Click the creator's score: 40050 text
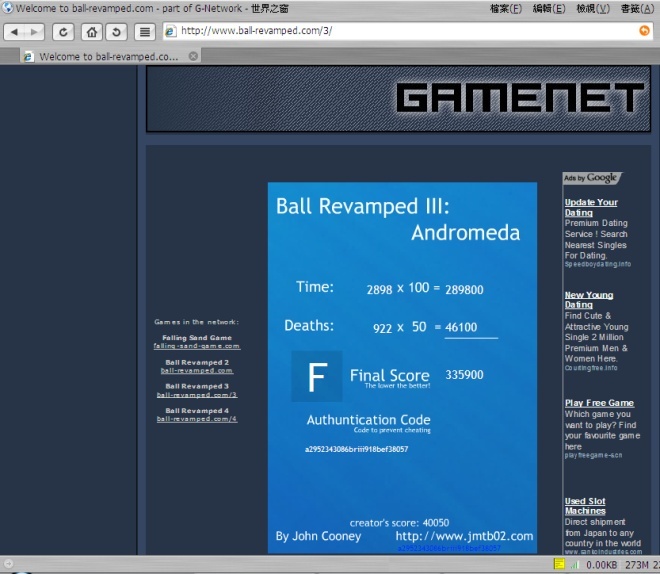 coord(399,523)
